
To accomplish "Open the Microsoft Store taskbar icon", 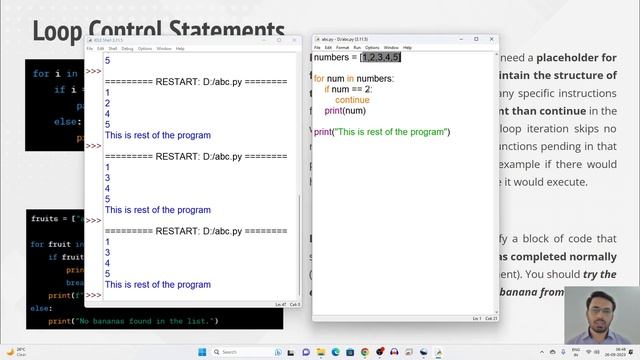I will pyautogui.click(x=350, y=352).
